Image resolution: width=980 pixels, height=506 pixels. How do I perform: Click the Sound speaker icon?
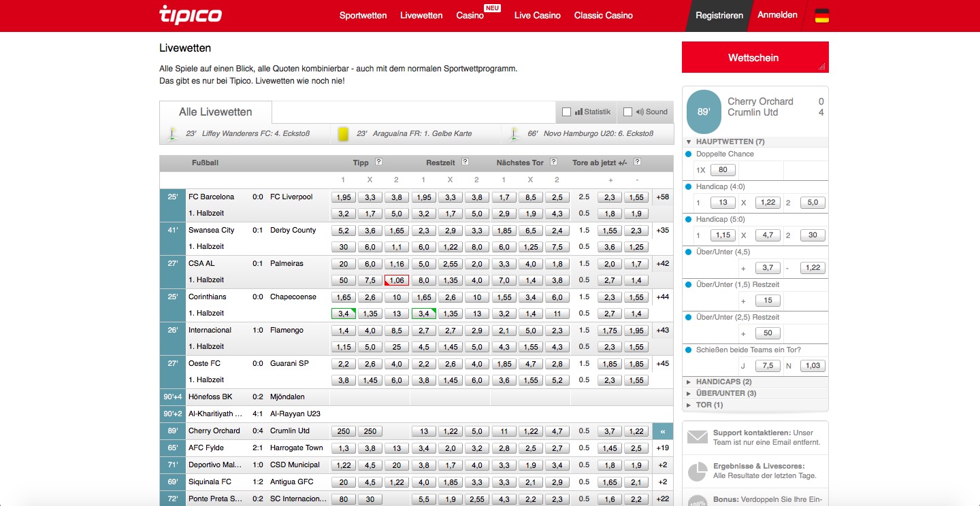639,112
